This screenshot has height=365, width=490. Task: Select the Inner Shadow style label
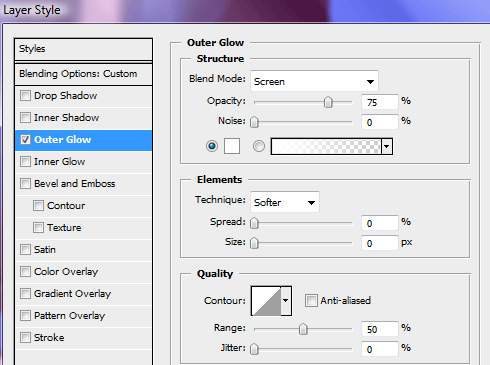click(x=67, y=118)
